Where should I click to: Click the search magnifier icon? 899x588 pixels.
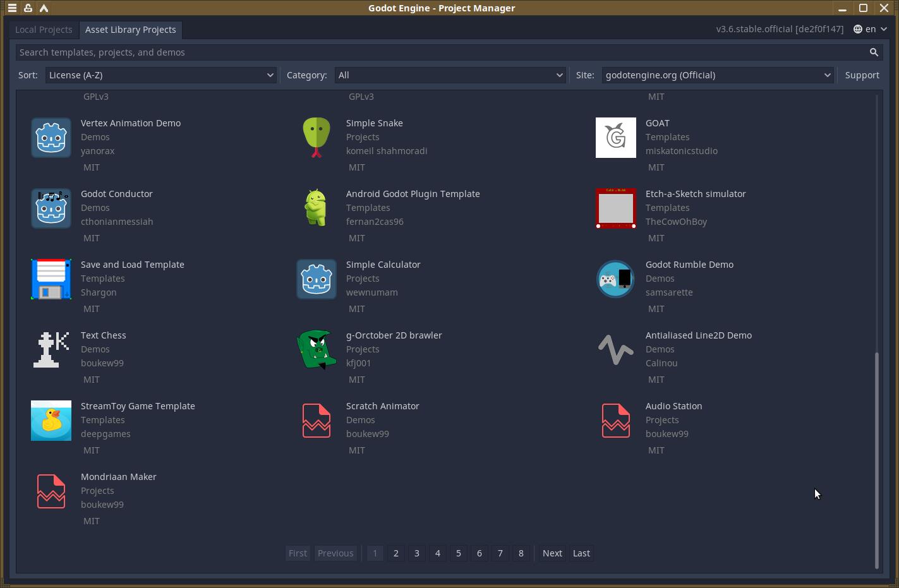coord(874,52)
